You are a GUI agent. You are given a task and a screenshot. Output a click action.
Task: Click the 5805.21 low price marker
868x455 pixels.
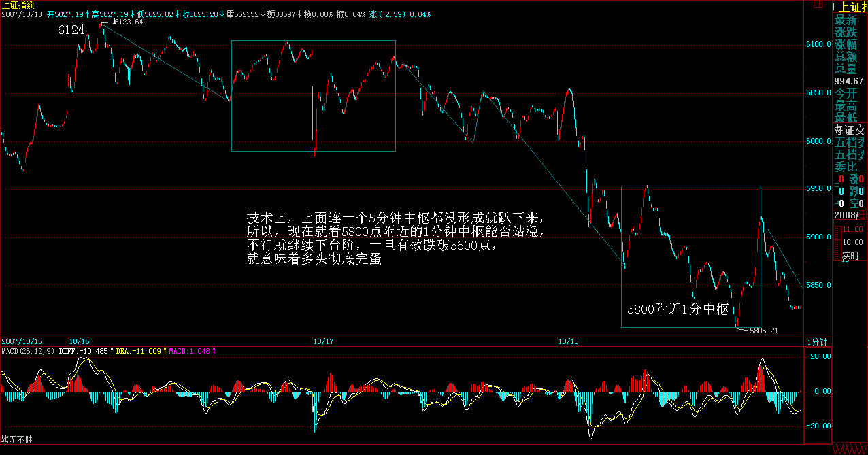click(x=763, y=331)
